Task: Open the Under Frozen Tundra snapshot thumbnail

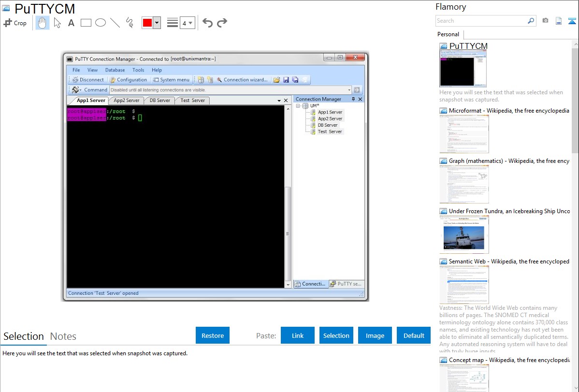Action: (464, 234)
